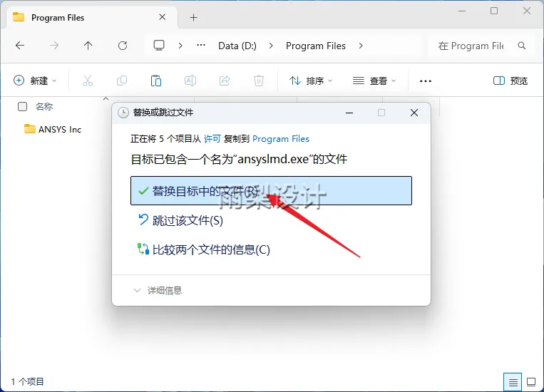Expand chevron after Program Files breadcrumb
The width and height of the screenshot is (544, 392).
[x=361, y=46]
